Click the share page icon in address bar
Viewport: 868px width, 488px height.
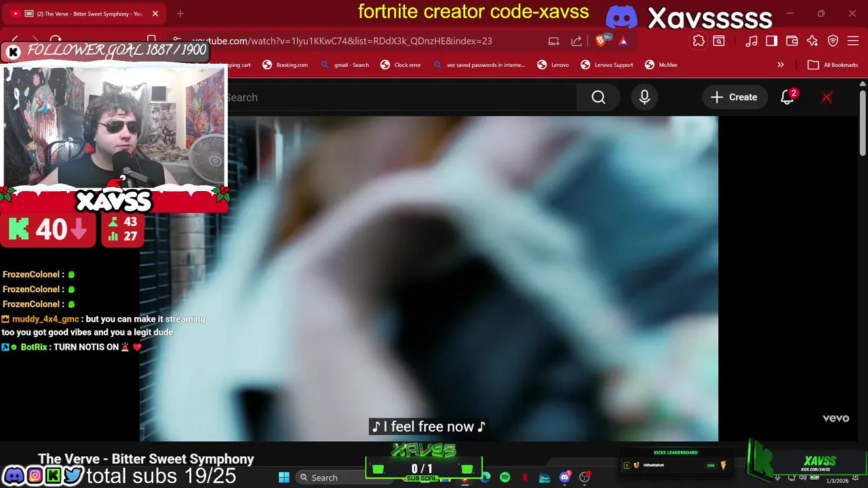tap(576, 41)
